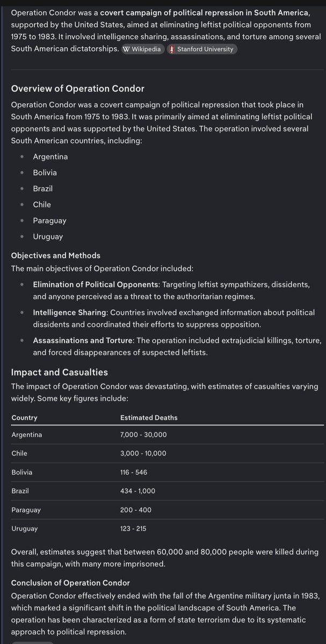Click the Impact and Casualties heading

60,372
